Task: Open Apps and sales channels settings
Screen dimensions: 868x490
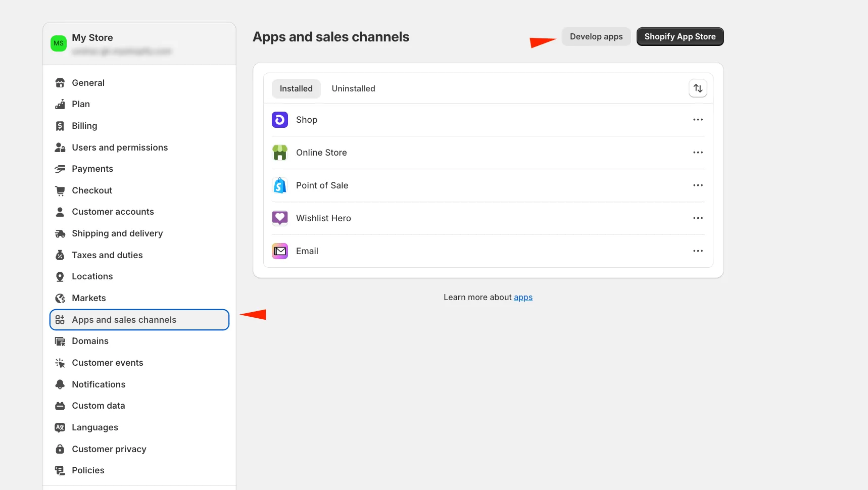Action: coord(139,320)
